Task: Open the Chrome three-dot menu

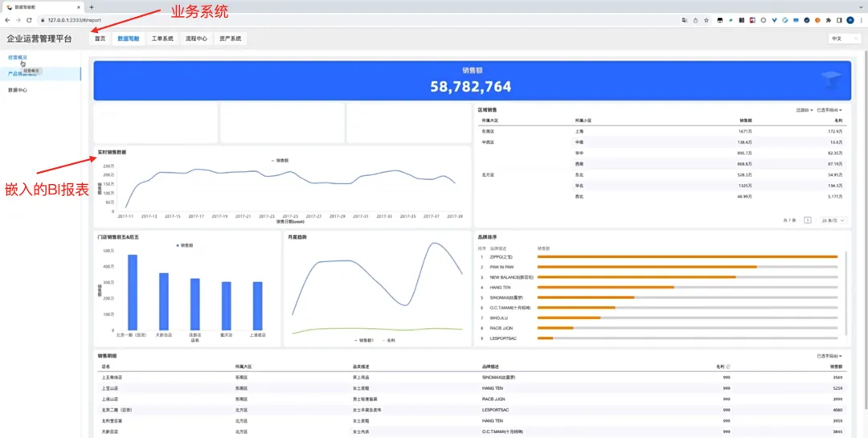Action: 861,20
